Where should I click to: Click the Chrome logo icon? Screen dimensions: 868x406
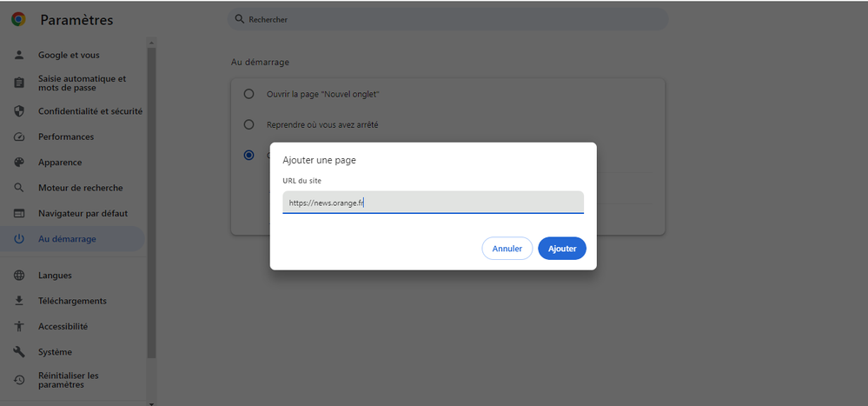click(x=18, y=20)
